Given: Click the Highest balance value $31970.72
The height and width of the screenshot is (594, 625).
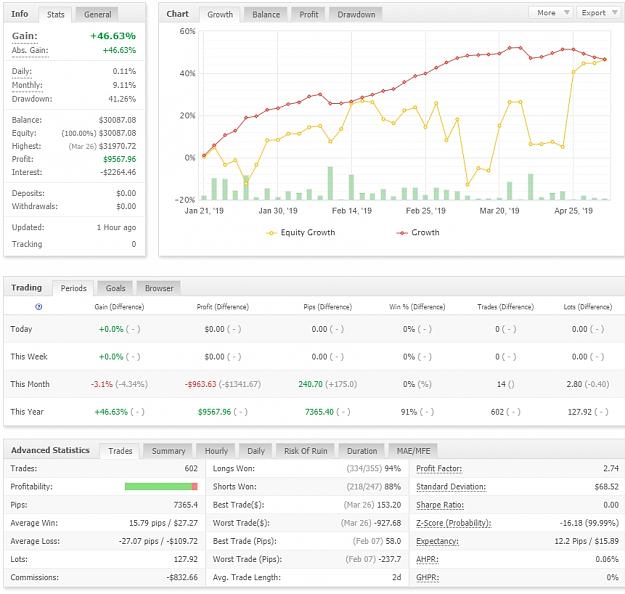Looking at the screenshot, I should (117, 146).
